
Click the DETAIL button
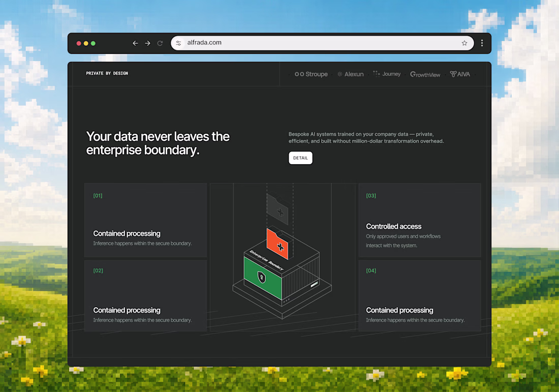coord(300,158)
